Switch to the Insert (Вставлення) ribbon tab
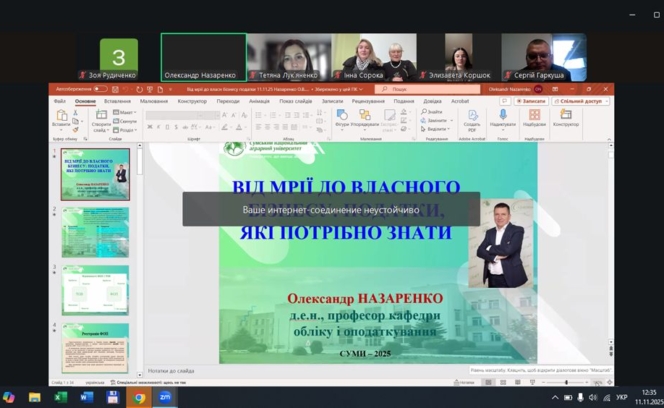The image size is (664, 408). (x=117, y=101)
